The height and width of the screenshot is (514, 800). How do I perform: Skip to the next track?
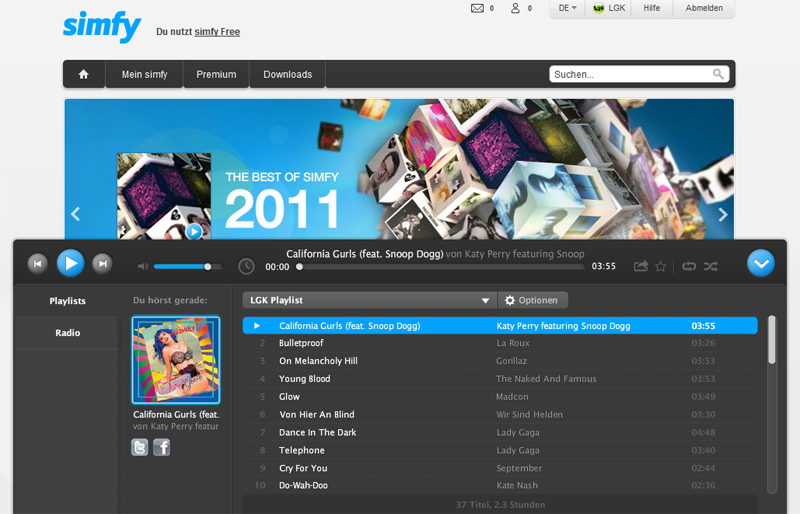(101, 264)
